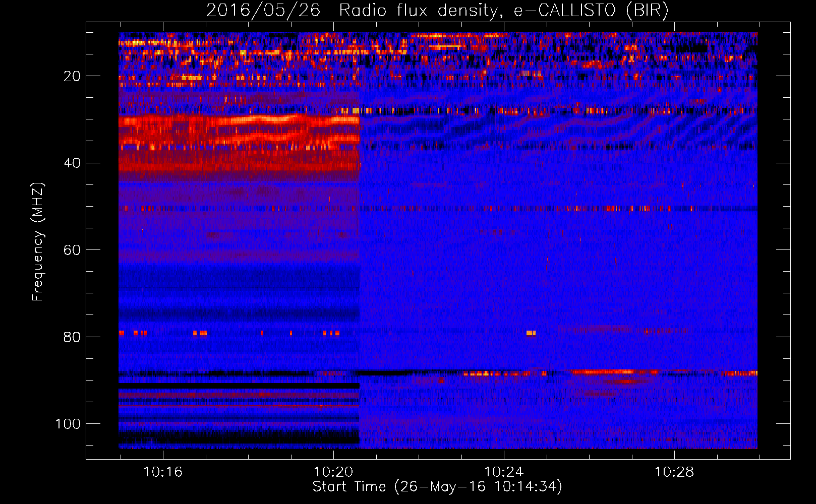
Task: Click the 10:20 time tick label
Action: click(333, 472)
